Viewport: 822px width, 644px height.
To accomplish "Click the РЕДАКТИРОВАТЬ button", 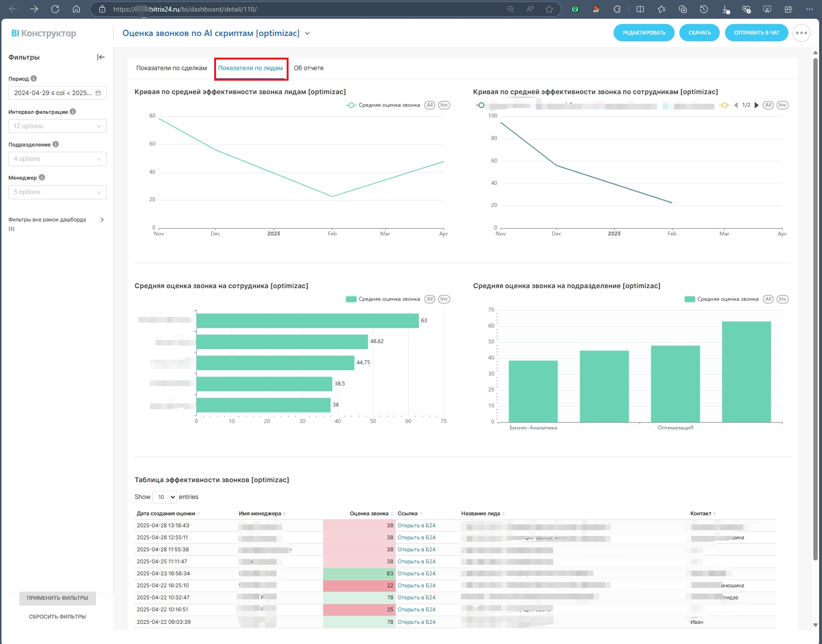I will 644,33.
